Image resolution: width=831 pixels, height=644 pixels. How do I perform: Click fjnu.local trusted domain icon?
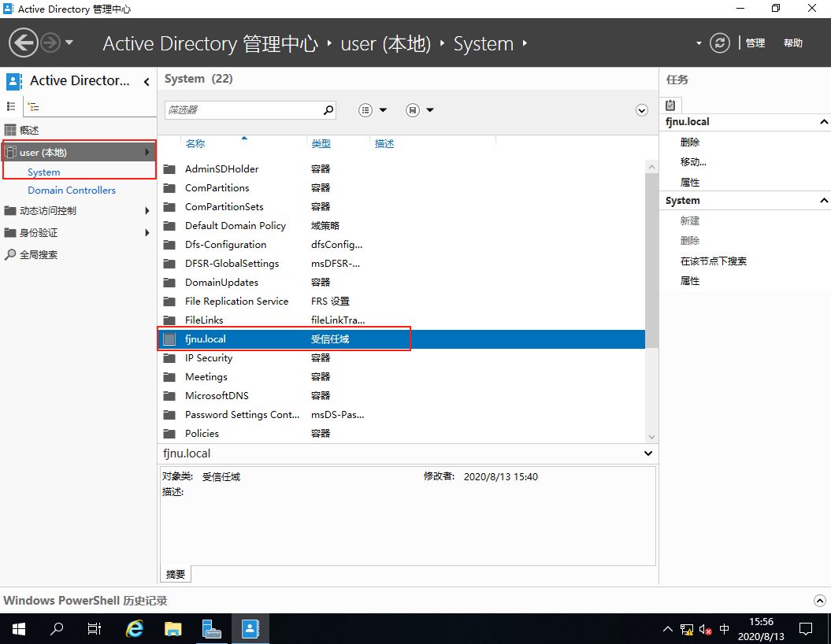tap(169, 339)
